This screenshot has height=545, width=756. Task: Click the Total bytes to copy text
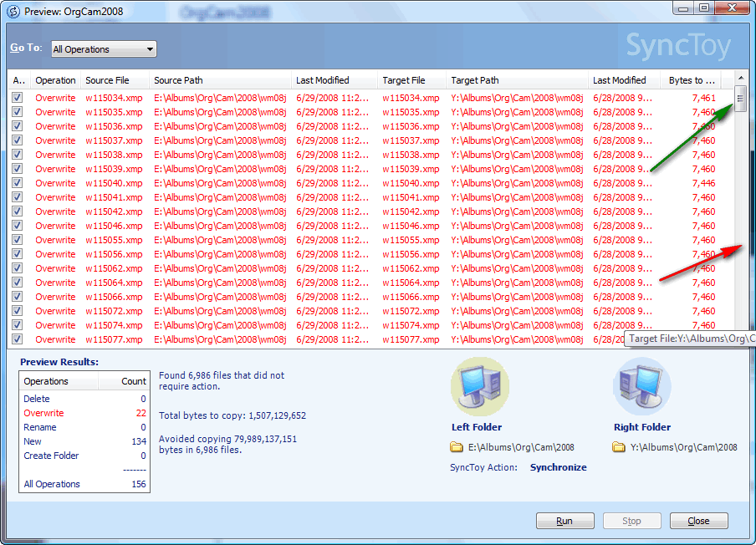point(232,415)
